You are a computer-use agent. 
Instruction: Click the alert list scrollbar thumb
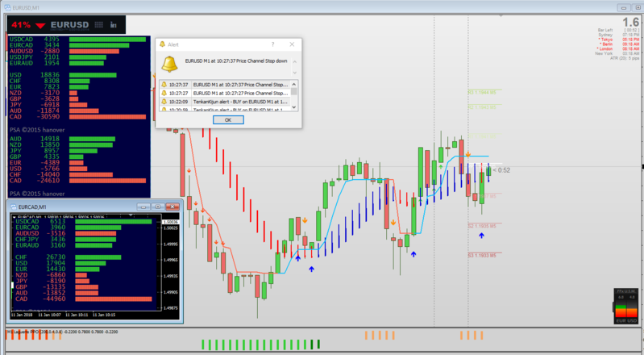click(293, 91)
